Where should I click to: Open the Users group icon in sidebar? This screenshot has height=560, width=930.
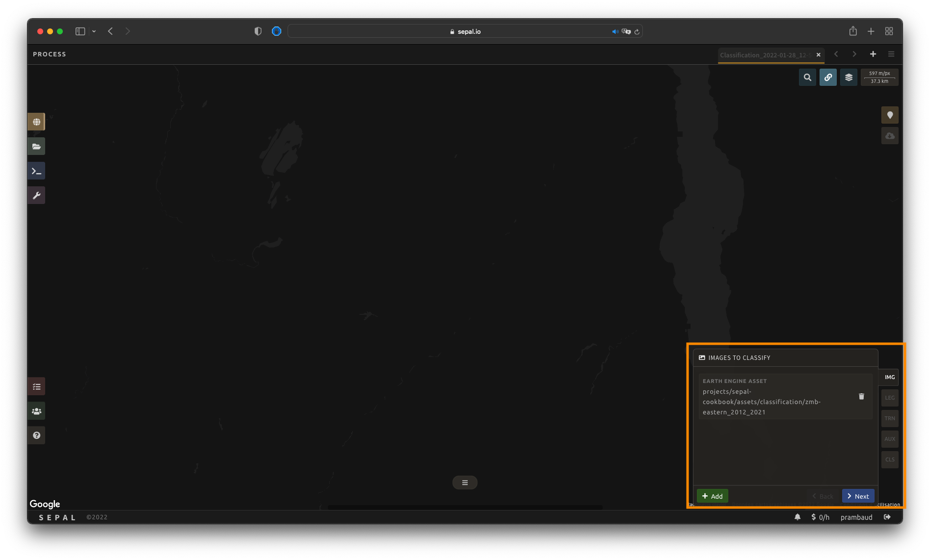click(x=36, y=411)
